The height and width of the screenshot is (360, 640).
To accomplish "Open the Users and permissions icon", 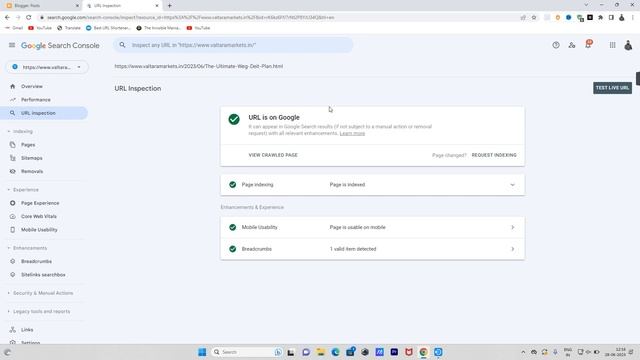I will pyautogui.click(x=572, y=45).
